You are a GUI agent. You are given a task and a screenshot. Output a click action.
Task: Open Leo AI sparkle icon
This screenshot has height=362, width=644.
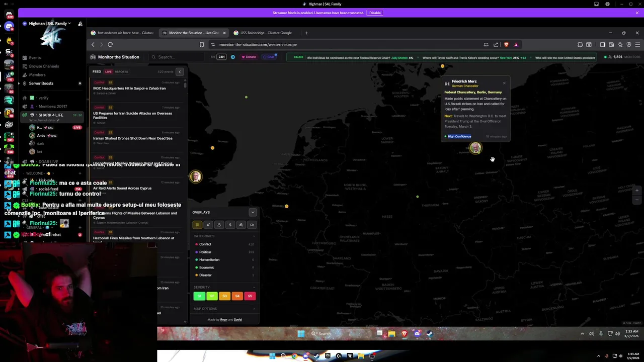click(x=620, y=45)
